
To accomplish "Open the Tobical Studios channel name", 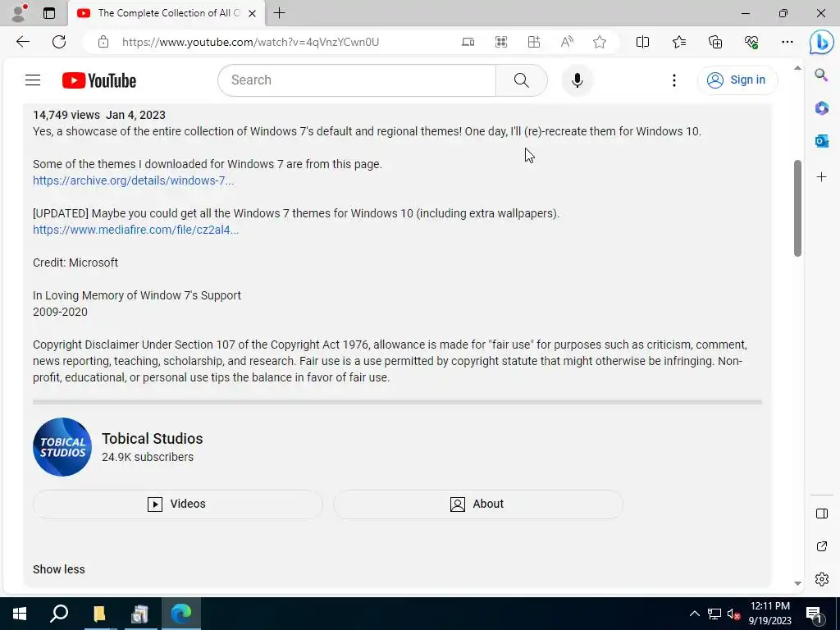I will point(152,438).
